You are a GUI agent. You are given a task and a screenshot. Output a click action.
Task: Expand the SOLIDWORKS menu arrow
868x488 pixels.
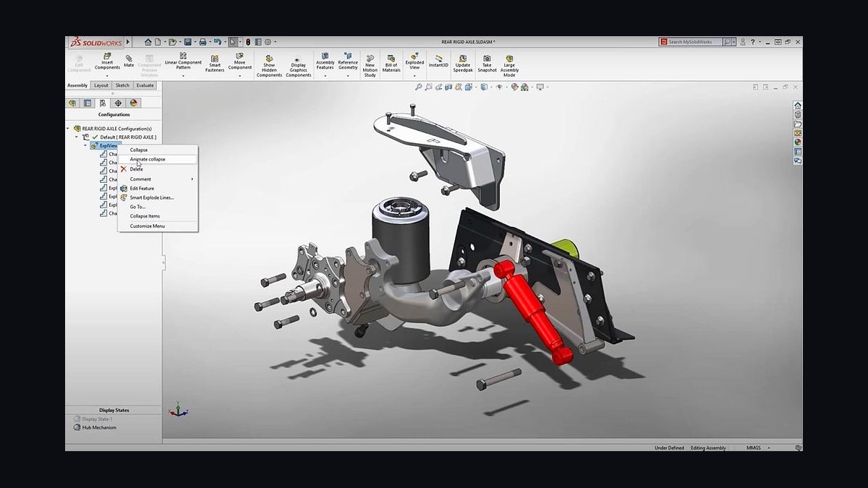tap(128, 42)
